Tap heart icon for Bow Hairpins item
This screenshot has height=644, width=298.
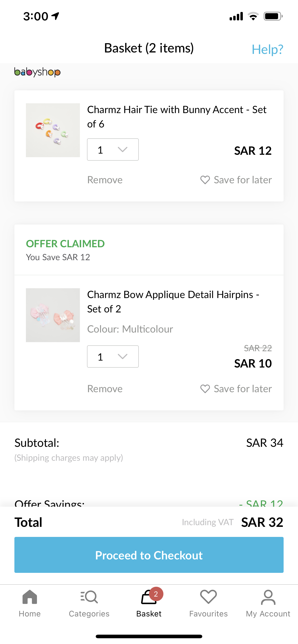click(x=205, y=389)
